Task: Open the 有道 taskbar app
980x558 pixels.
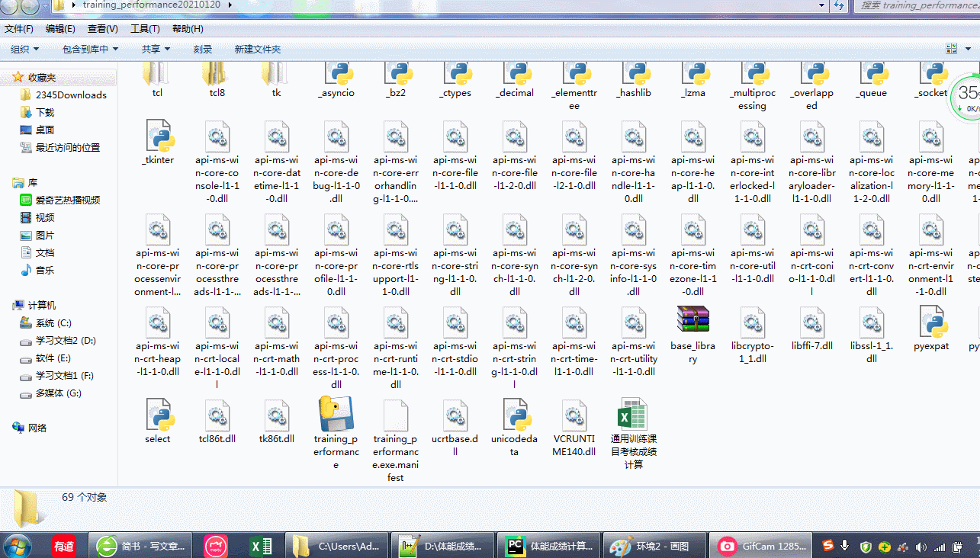Action: click(x=64, y=546)
